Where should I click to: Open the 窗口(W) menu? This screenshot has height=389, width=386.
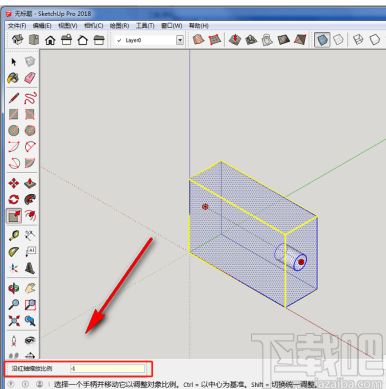pos(172,26)
